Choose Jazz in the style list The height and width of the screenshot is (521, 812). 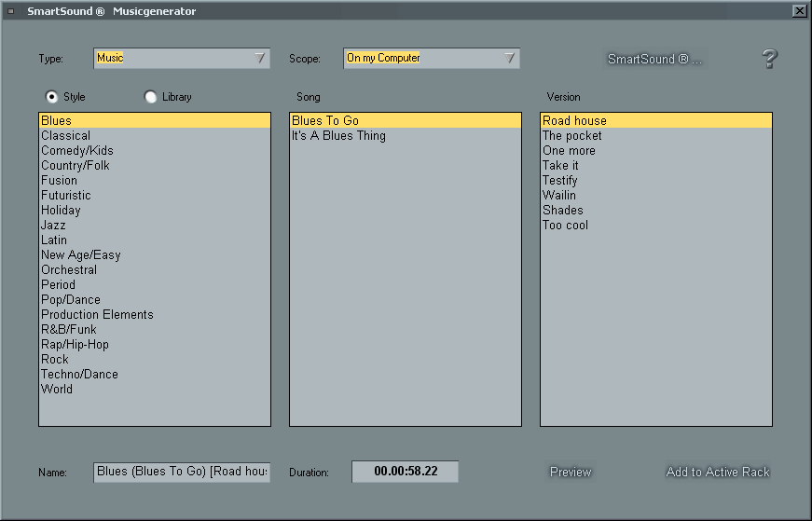point(54,225)
